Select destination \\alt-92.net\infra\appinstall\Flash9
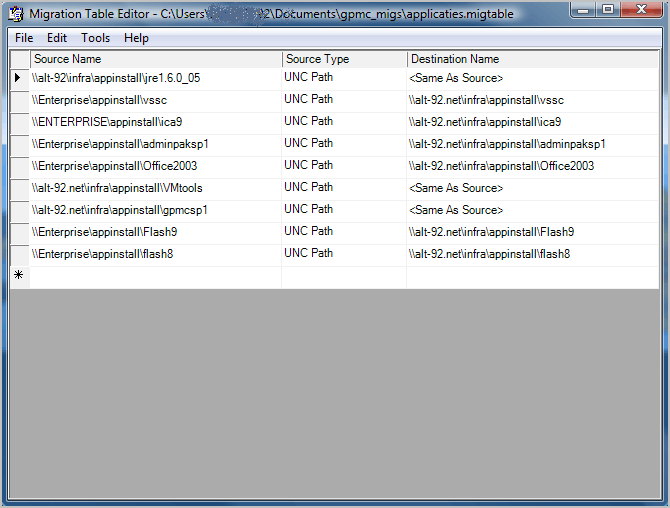 (x=533, y=233)
